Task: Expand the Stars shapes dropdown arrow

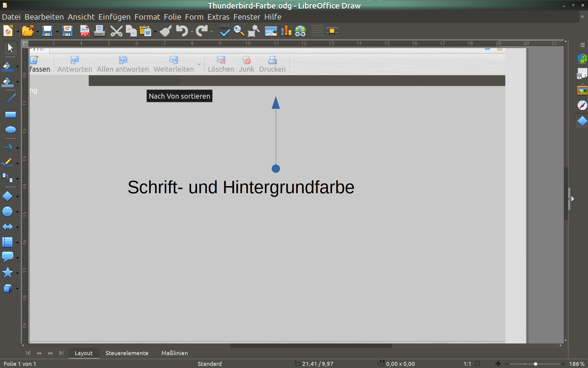Action: (17, 273)
